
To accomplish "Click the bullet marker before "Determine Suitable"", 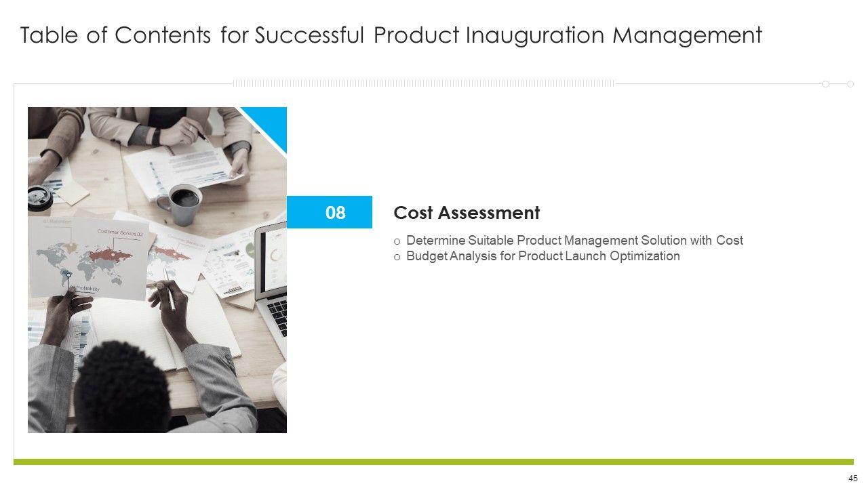I will pyautogui.click(x=397, y=241).
